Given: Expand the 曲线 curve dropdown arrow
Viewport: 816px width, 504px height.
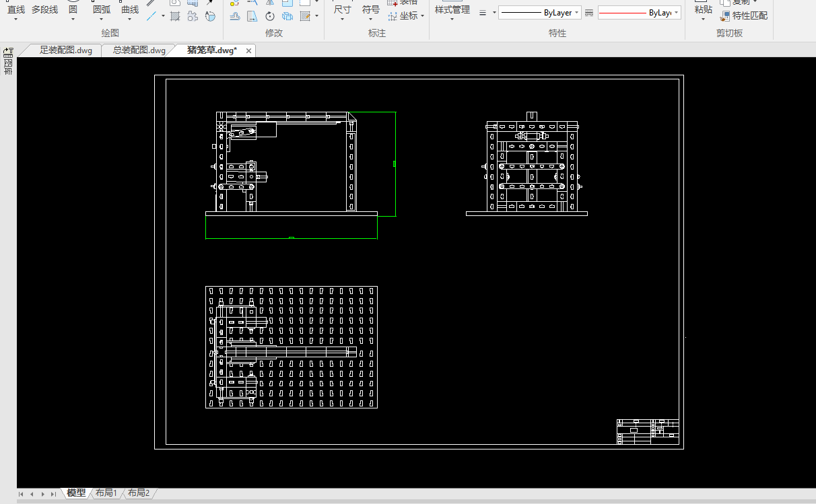Looking at the screenshot, I should [x=130, y=20].
